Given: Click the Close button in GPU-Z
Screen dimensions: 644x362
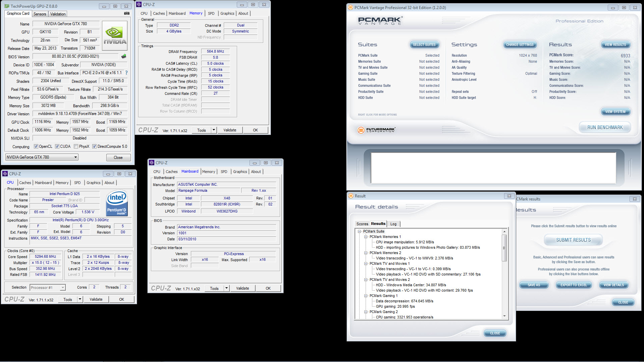Looking at the screenshot, I should [118, 158].
